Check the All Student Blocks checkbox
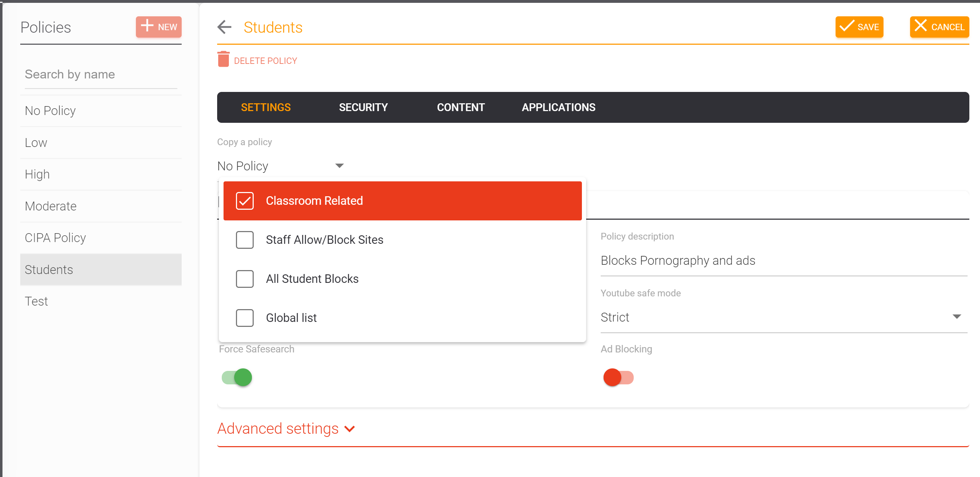The width and height of the screenshot is (980, 477). pyautogui.click(x=244, y=279)
